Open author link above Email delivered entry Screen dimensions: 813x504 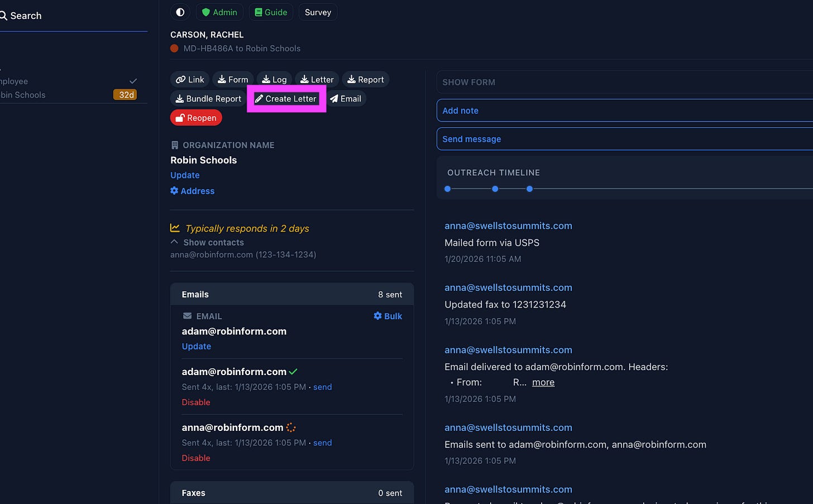point(508,350)
